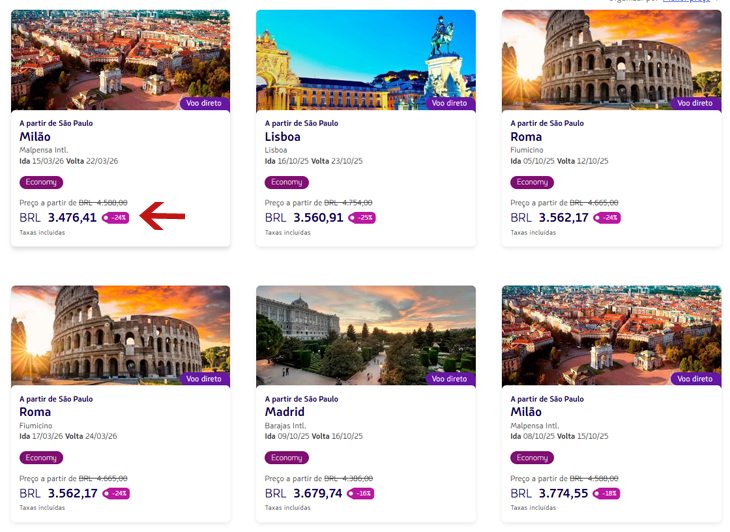Viewport: 730px width, 532px height.
Task: Open Roma title with Ida 17/03/26
Action: 35,412
